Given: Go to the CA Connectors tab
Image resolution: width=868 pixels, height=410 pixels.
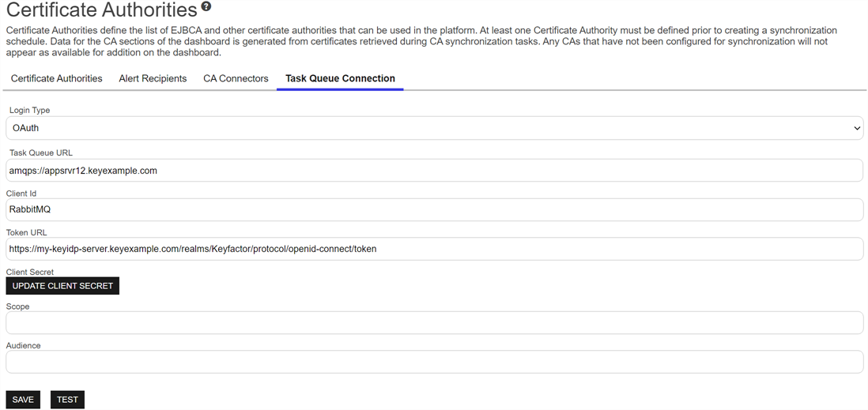Looking at the screenshot, I should [x=236, y=78].
